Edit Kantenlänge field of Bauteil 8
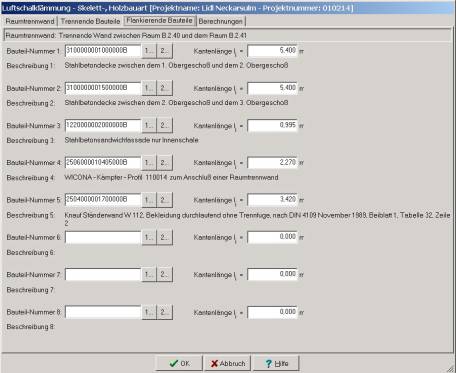 [272, 312]
